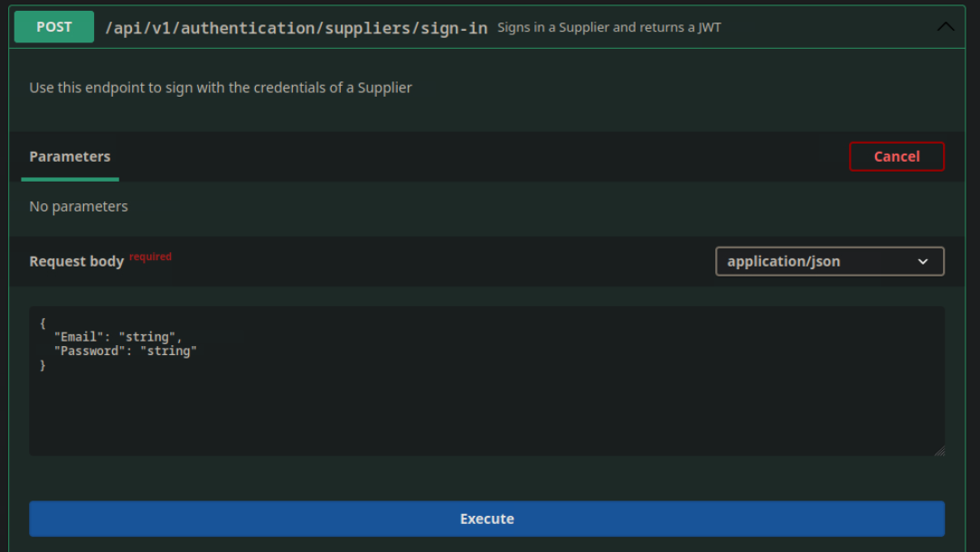
Task: Click the Signs in a Supplier summary text
Action: 608,27
